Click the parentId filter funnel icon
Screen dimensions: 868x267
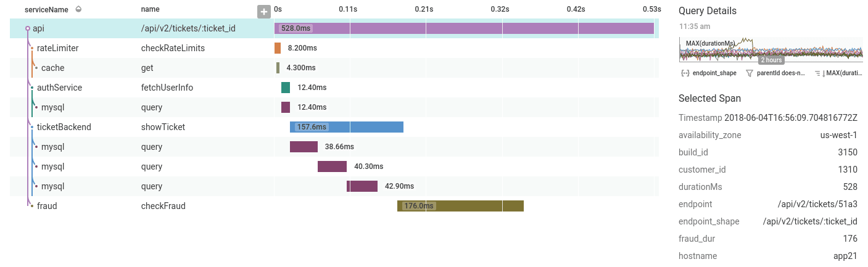point(750,73)
